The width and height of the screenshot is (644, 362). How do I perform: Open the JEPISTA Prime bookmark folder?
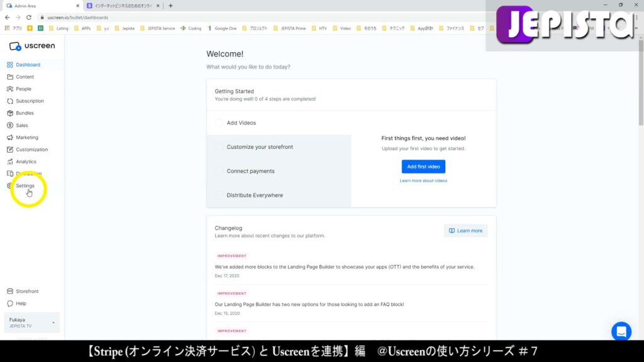[289, 28]
